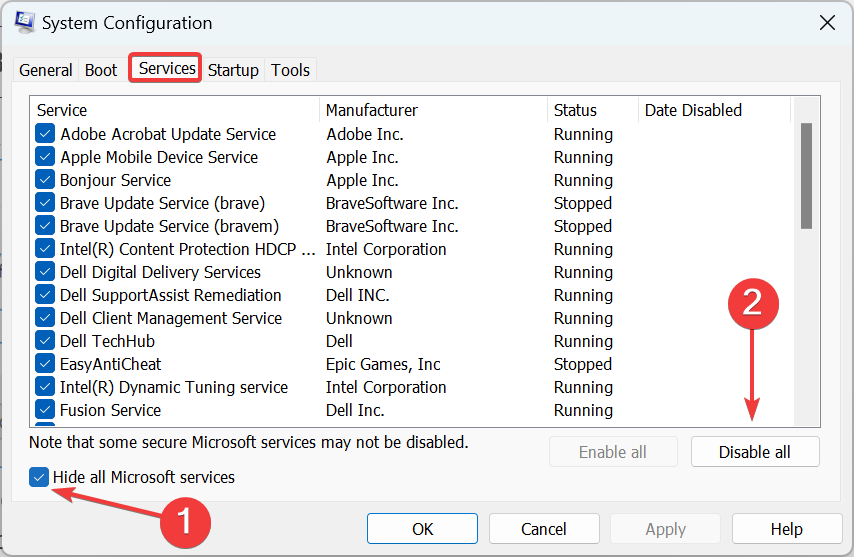Open the Boot tab
Screen dimensions: 854x557
click(101, 70)
